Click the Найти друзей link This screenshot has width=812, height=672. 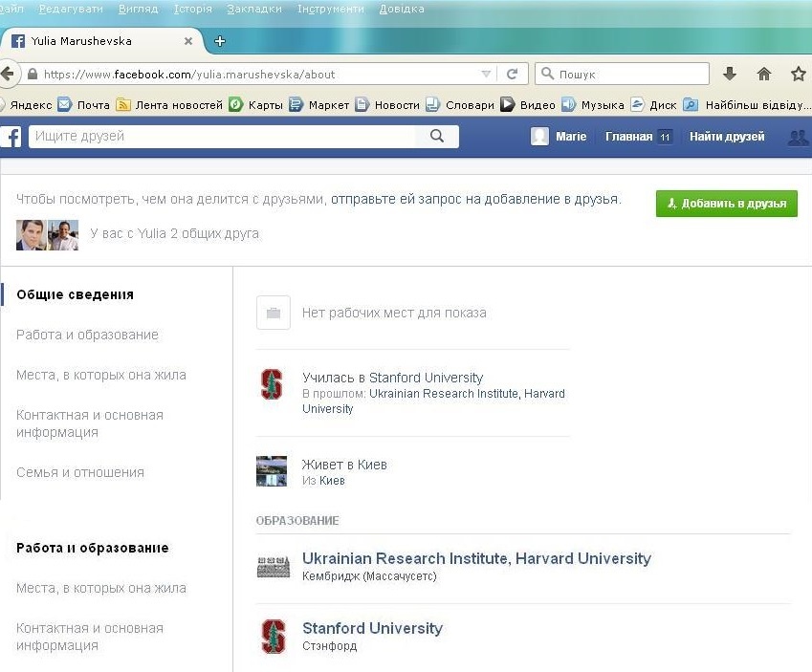point(727,137)
